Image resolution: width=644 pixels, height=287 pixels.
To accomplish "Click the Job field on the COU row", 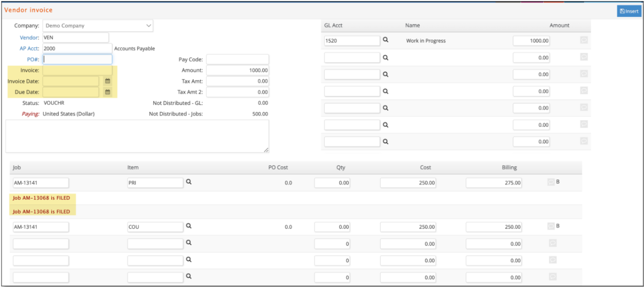I will pos(41,227).
